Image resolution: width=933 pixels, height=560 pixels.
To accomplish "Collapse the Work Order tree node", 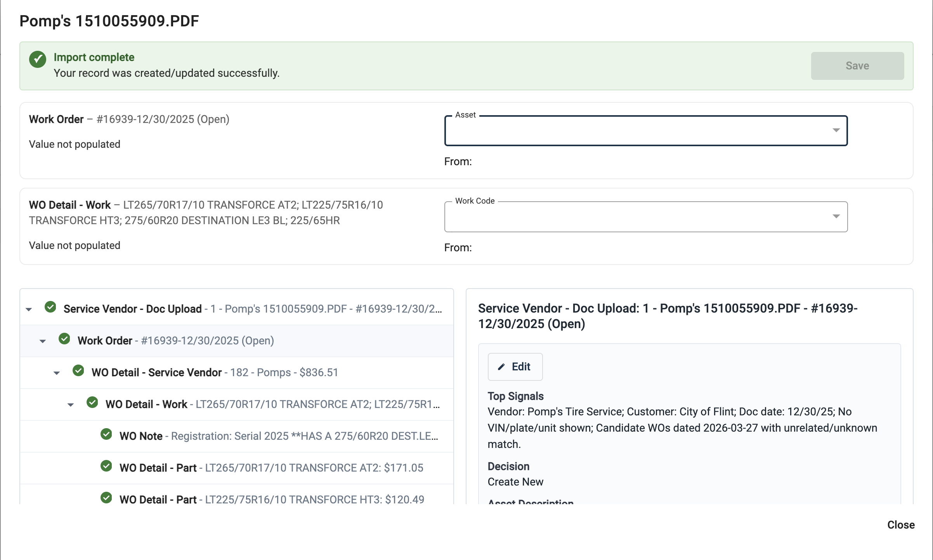I will [x=43, y=341].
